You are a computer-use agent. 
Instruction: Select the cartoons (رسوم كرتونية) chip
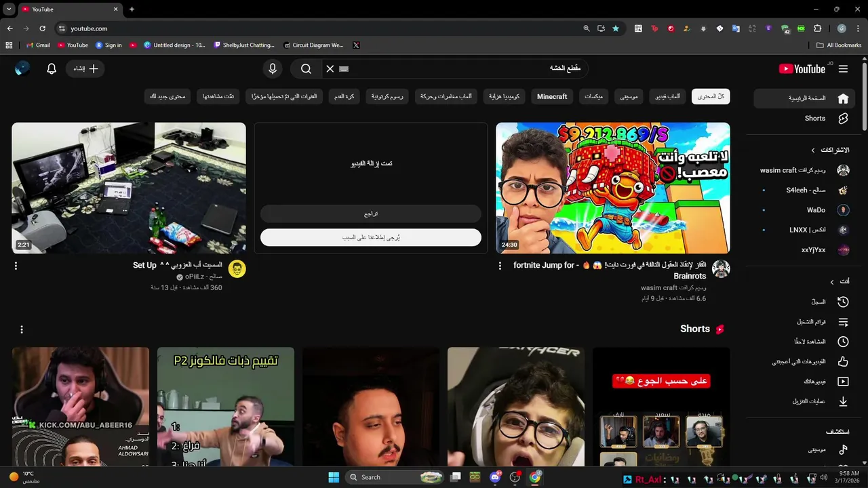tap(387, 97)
